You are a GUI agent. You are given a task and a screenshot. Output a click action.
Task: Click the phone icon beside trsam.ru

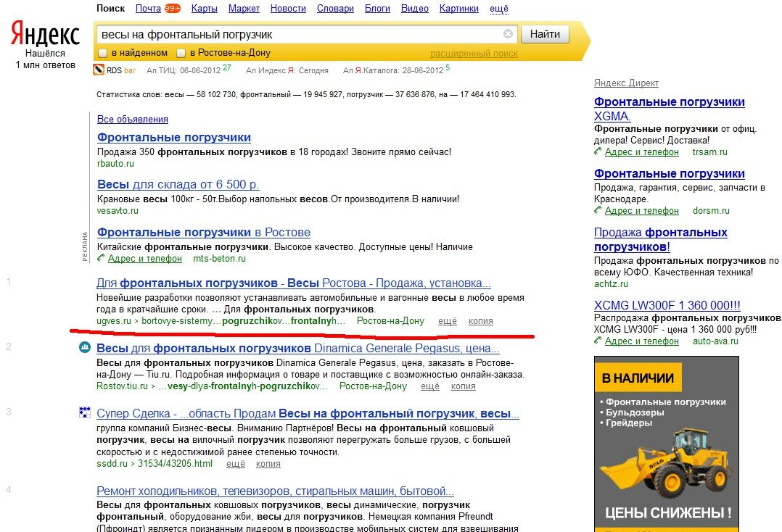click(x=598, y=151)
